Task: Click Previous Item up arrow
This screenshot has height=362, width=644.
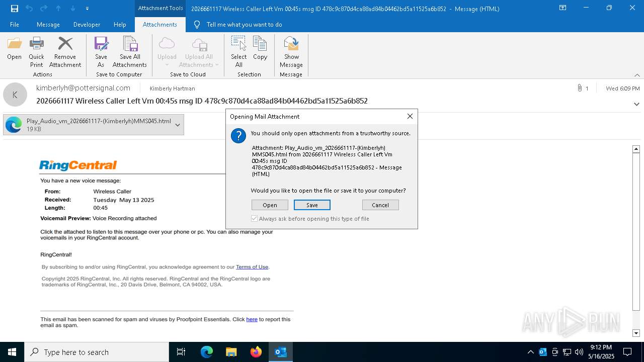Action: [x=58, y=8]
